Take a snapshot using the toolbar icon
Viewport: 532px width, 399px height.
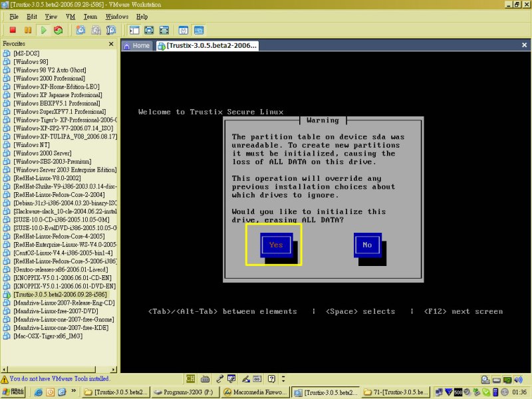coord(80,30)
